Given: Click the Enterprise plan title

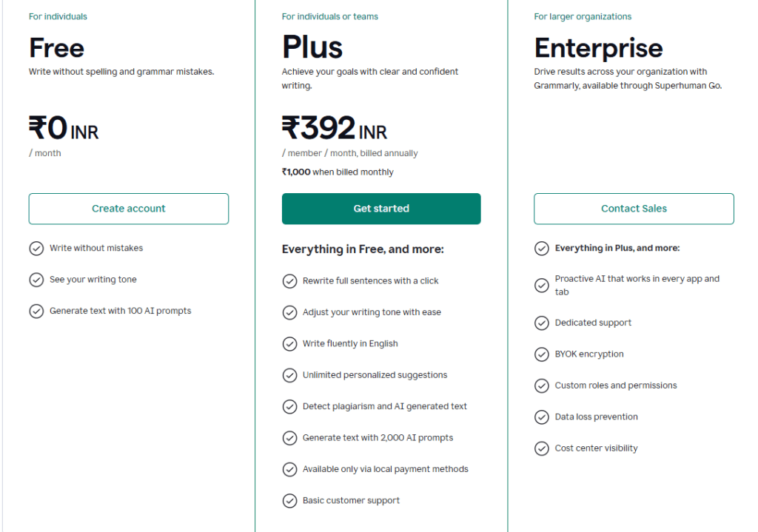Looking at the screenshot, I should (x=598, y=47).
